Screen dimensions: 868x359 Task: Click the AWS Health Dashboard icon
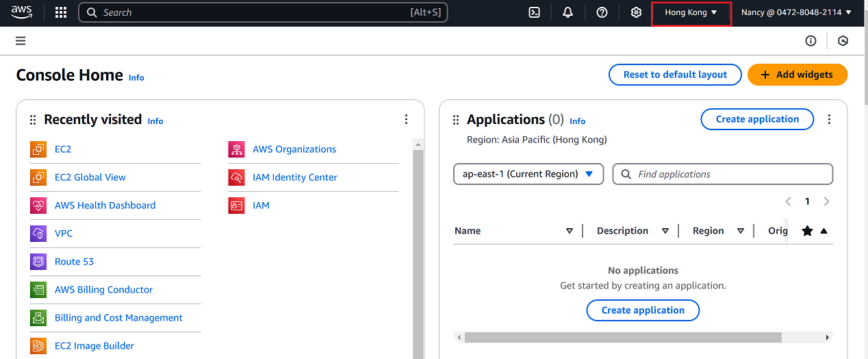coord(38,206)
